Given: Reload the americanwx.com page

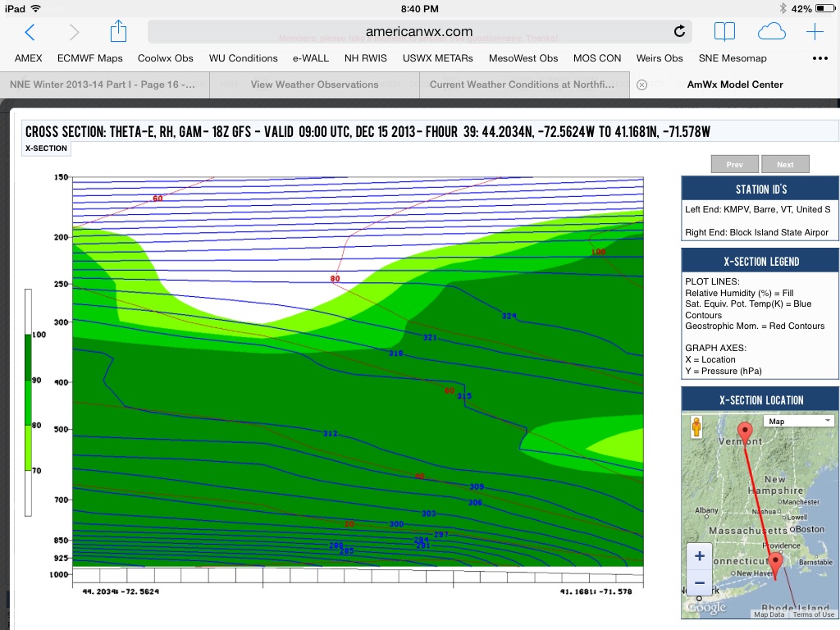Looking at the screenshot, I should (x=679, y=32).
